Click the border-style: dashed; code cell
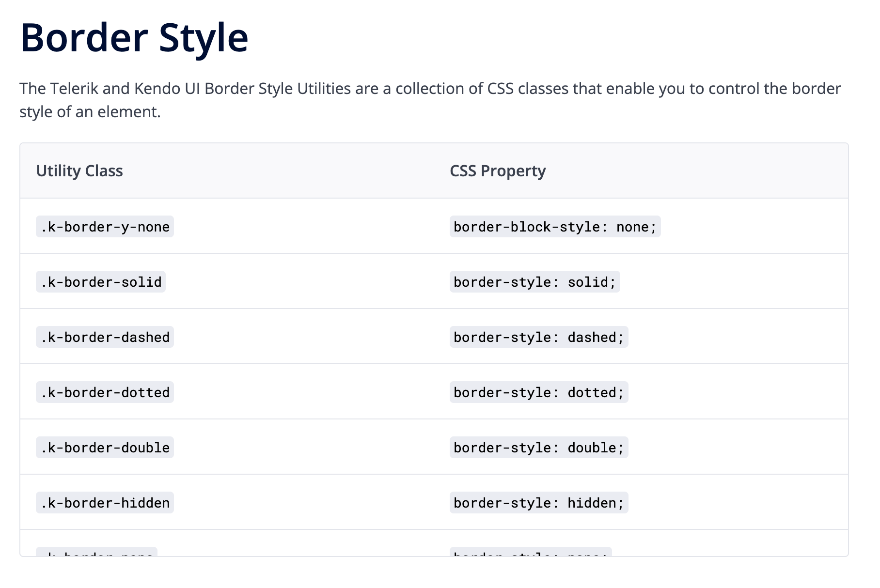 pos(539,337)
